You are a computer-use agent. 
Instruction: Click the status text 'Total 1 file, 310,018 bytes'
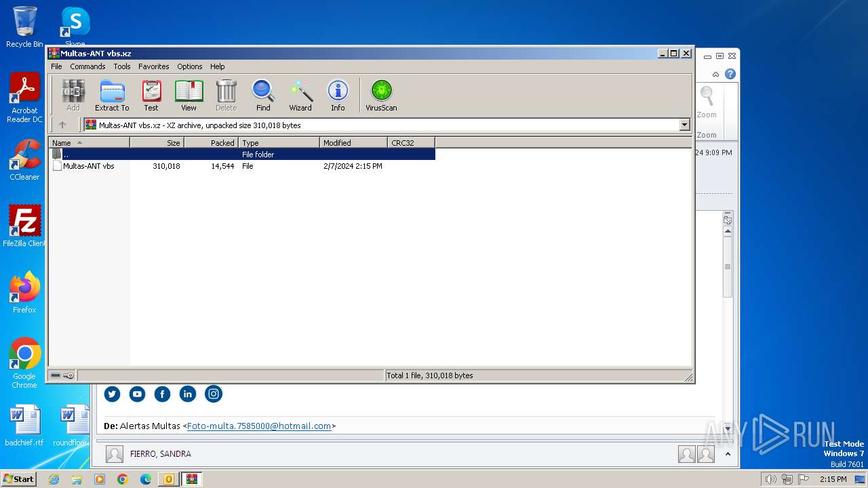pos(430,375)
